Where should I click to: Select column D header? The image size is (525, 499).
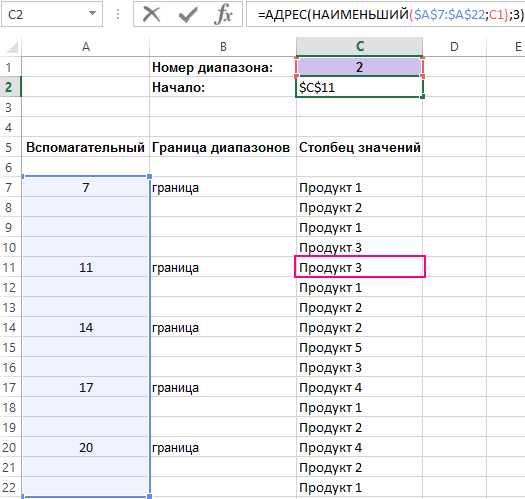[x=454, y=47]
